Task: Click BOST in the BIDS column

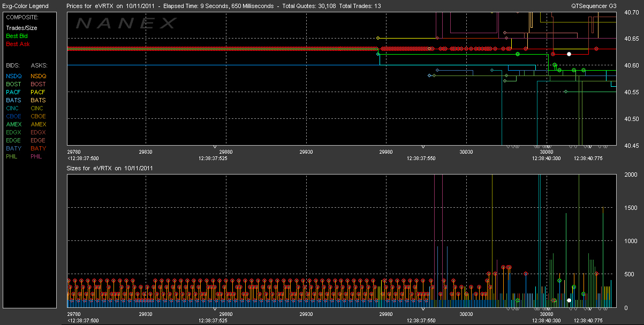Action: pos(13,84)
